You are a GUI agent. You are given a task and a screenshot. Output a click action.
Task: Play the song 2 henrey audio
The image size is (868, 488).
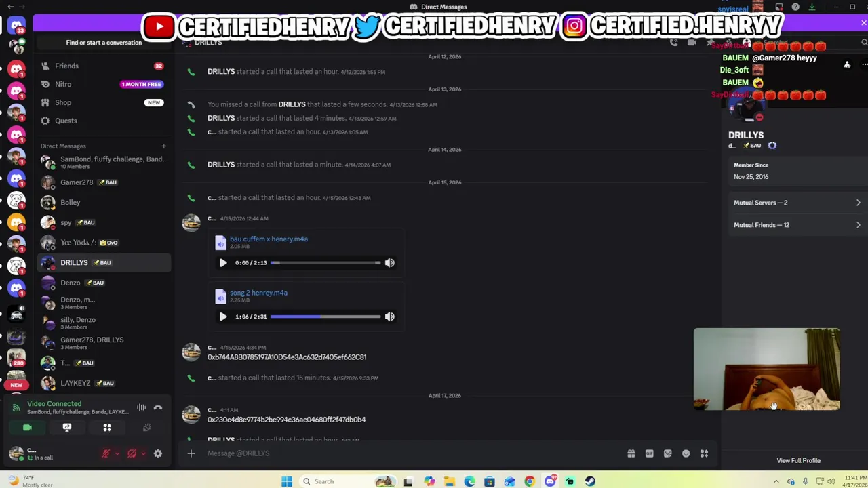pyautogui.click(x=222, y=317)
